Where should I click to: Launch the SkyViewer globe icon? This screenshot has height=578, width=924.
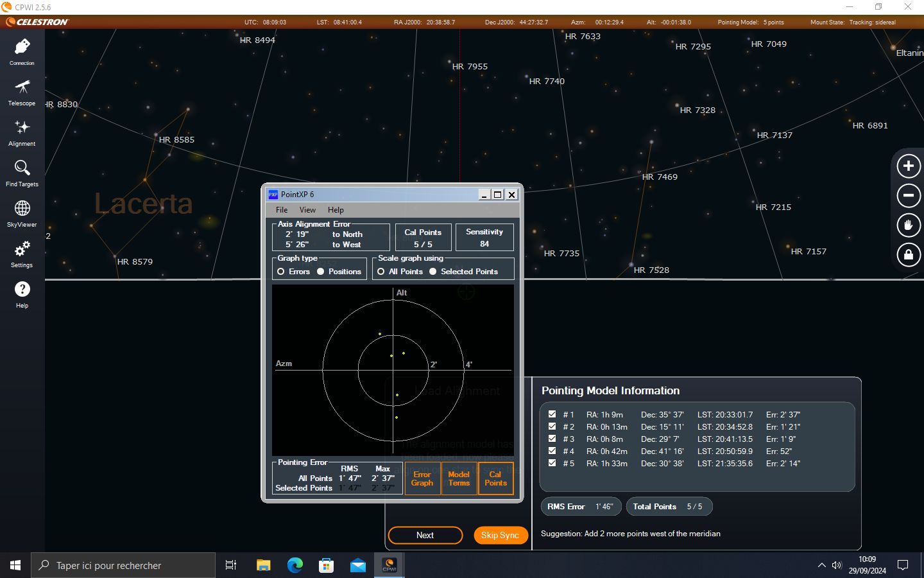tap(22, 213)
